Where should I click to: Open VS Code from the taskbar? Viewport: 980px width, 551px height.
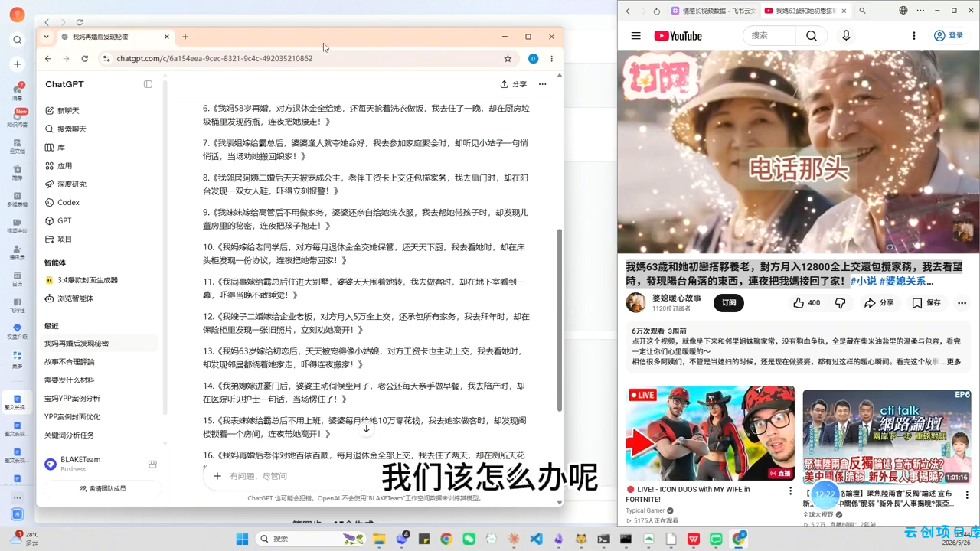(536, 539)
